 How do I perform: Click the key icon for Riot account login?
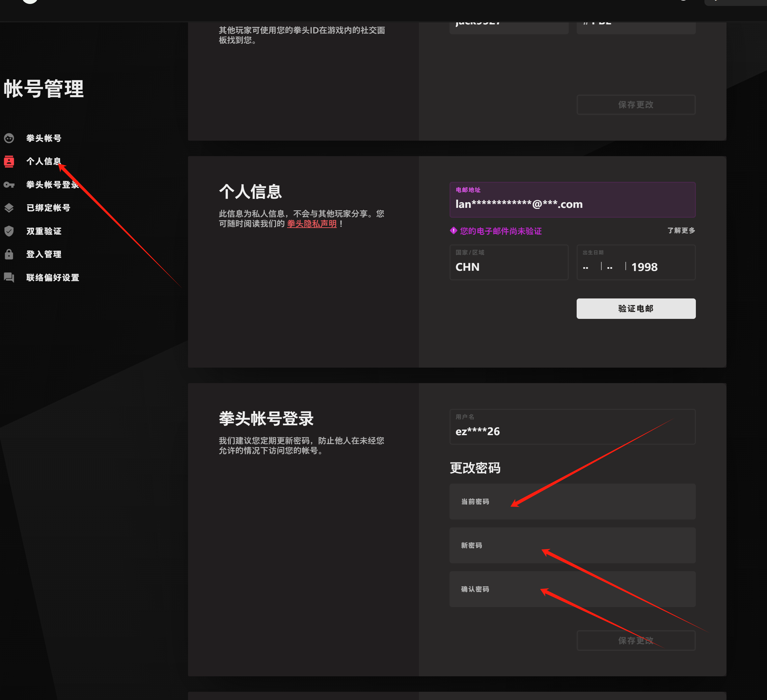9,185
